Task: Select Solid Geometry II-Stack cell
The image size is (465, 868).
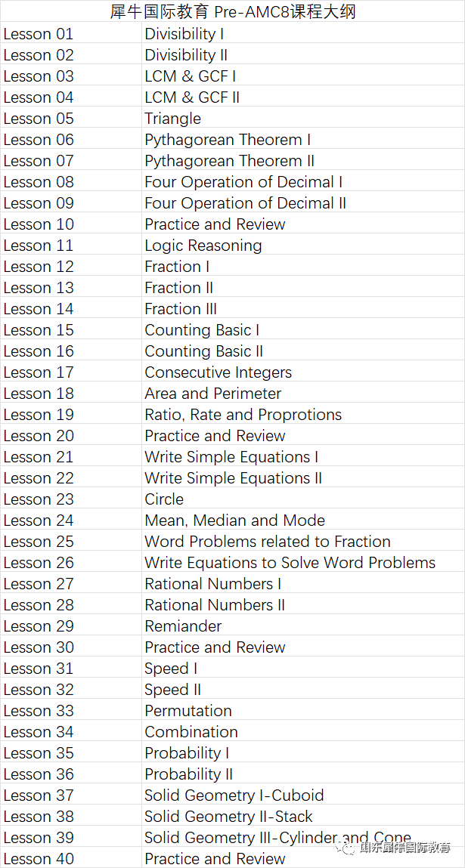Action: (x=303, y=816)
